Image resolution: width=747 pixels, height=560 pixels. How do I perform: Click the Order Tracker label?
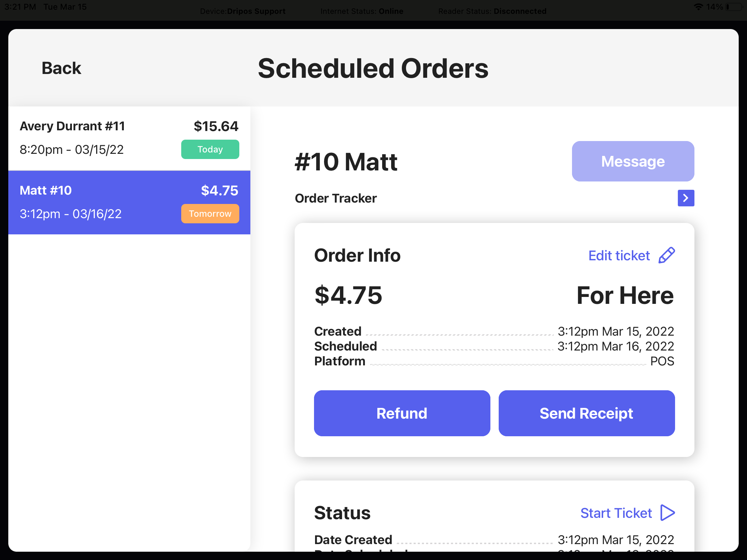coord(336,198)
